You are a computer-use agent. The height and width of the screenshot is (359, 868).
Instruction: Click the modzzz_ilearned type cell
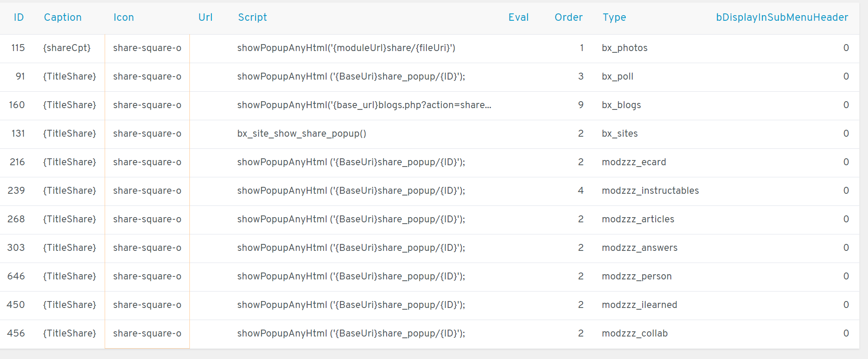coord(639,305)
